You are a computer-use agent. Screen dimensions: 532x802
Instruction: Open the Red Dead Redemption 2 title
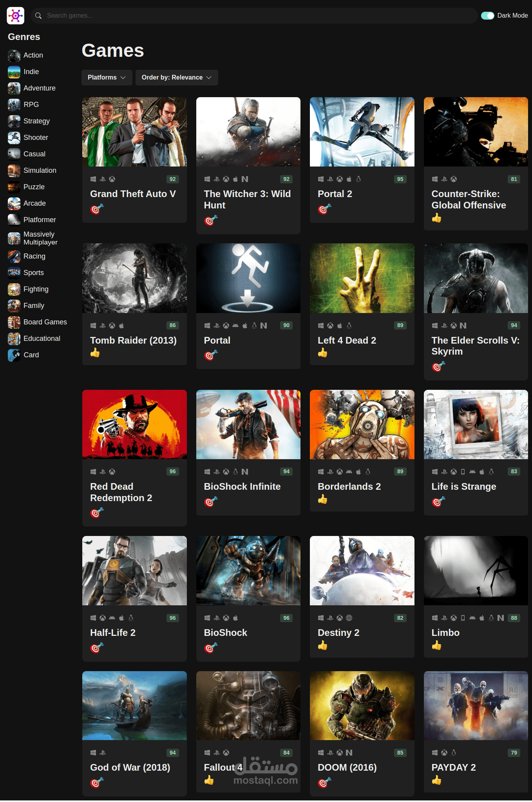[x=121, y=492]
